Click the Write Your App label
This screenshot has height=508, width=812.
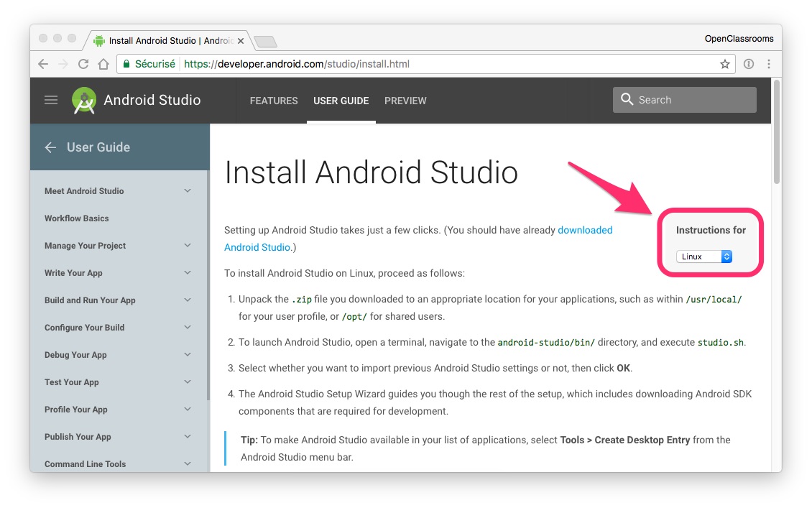[x=73, y=273]
